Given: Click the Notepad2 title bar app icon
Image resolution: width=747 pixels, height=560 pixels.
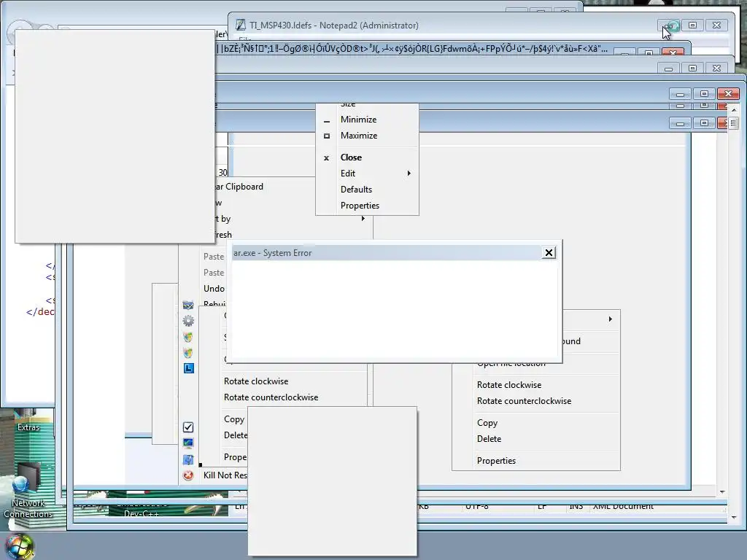Looking at the screenshot, I should [241, 26].
